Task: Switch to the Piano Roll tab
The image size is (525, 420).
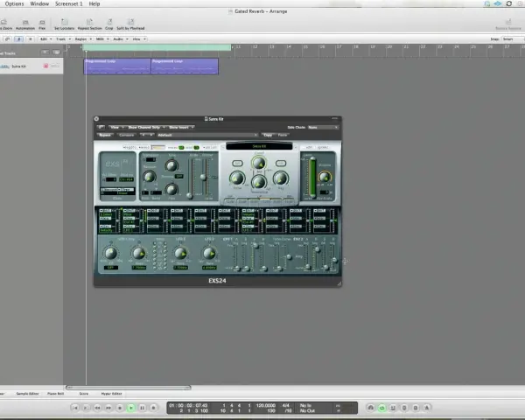Action: (x=56, y=394)
